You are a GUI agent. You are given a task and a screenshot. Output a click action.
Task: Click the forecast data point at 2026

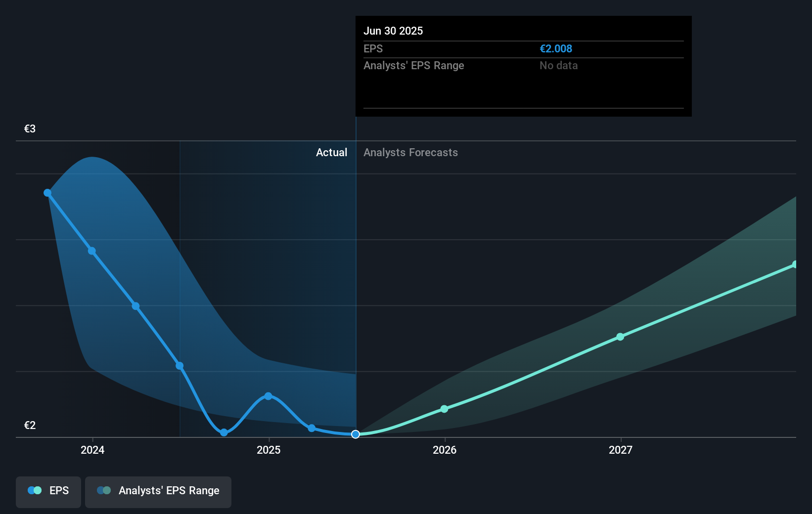pyautogui.click(x=444, y=409)
